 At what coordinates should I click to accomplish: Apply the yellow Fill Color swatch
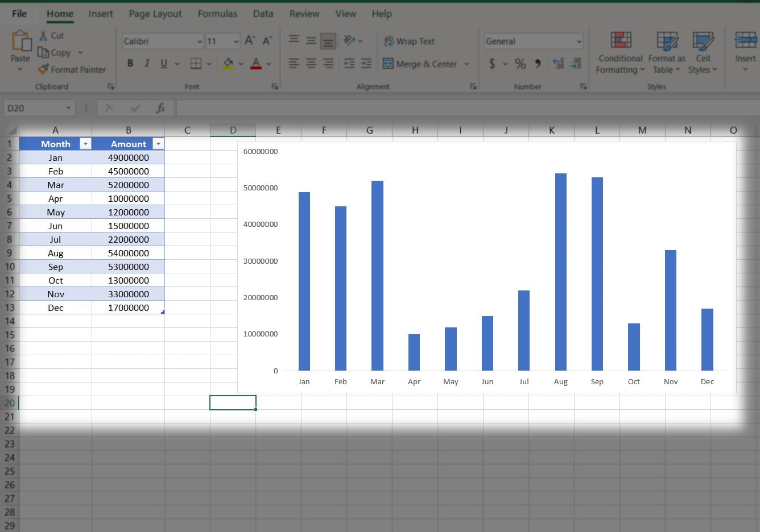(x=228, y=64)
